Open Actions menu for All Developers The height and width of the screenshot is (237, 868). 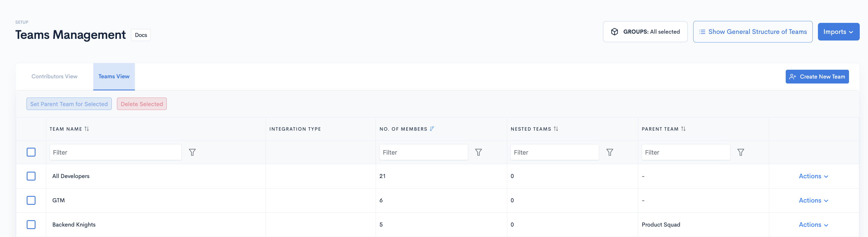[x=813, y=176]
